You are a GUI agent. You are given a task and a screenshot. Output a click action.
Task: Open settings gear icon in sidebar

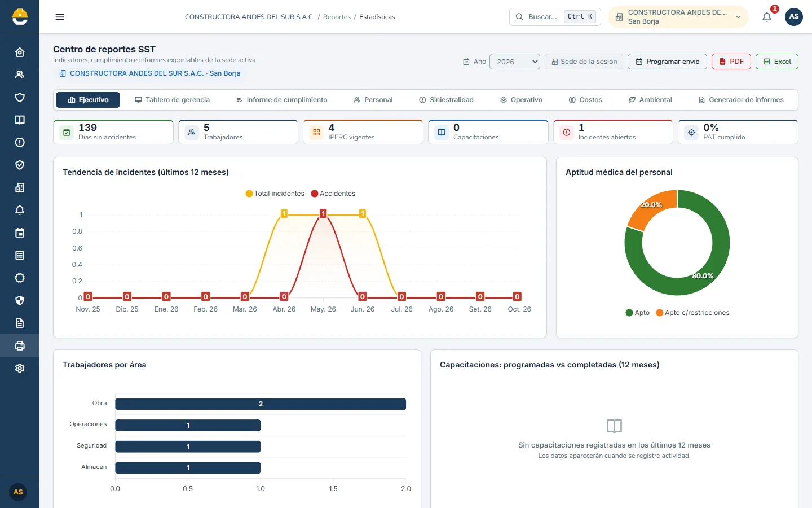[20, 369]
